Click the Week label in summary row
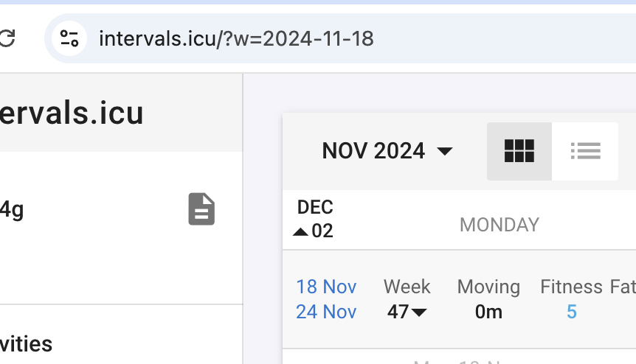Screen dimensions: 636x364 click(407, 287)
